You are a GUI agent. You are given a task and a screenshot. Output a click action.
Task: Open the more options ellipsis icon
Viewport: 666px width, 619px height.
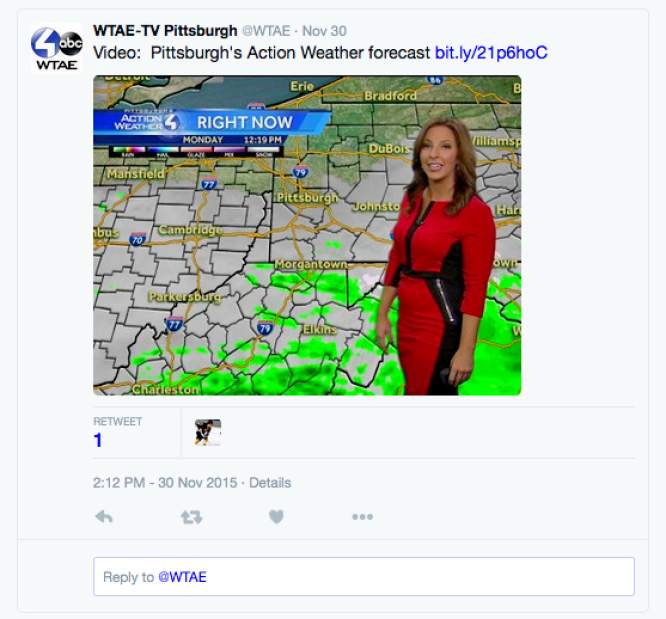click(x=362, y=517)
